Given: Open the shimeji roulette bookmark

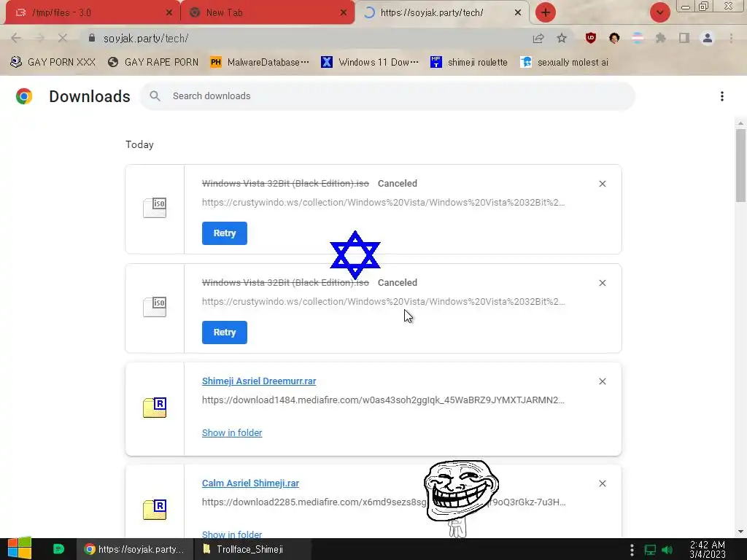Looking at the screenshot, I should (x=469, y=63).
